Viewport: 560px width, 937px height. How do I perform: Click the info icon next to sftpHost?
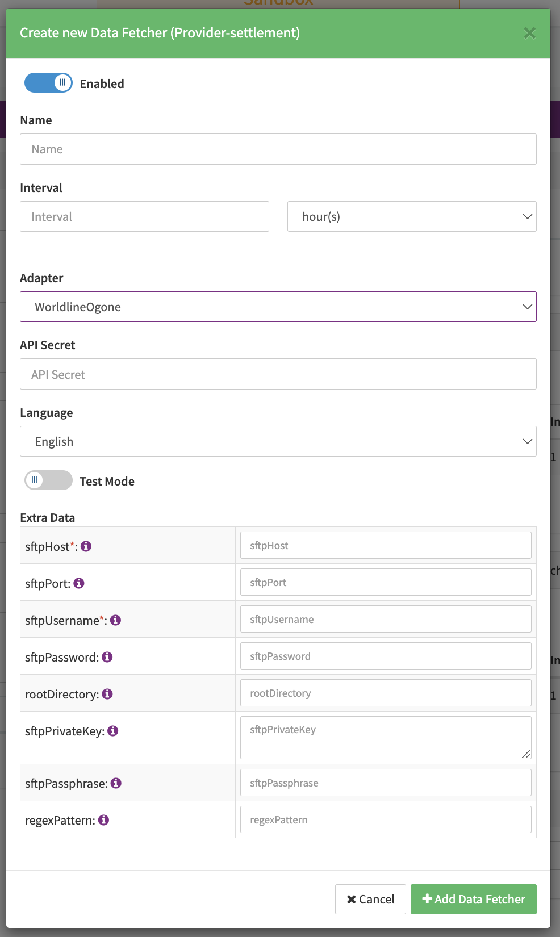(86, 546)
